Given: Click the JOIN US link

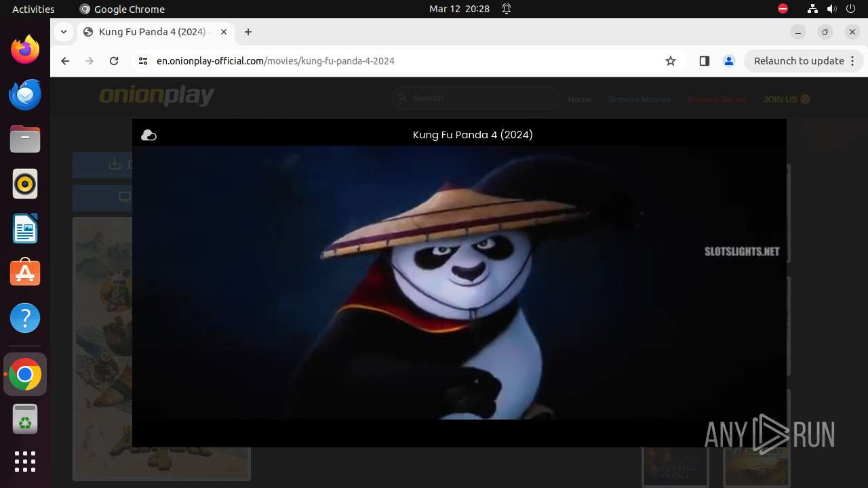Looking at the screenshot, I should pyautogui.click(x=787, y=99).
